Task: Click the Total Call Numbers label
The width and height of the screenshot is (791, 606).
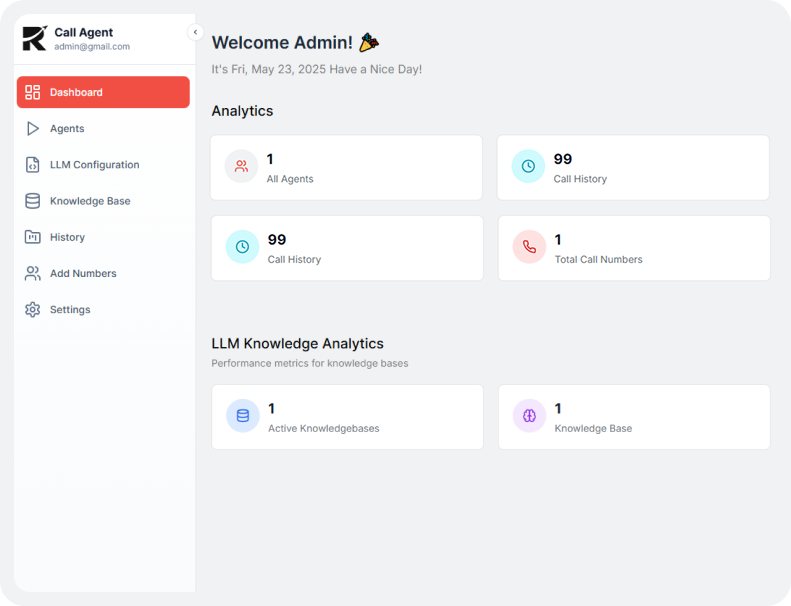Action: click(599, 259)
